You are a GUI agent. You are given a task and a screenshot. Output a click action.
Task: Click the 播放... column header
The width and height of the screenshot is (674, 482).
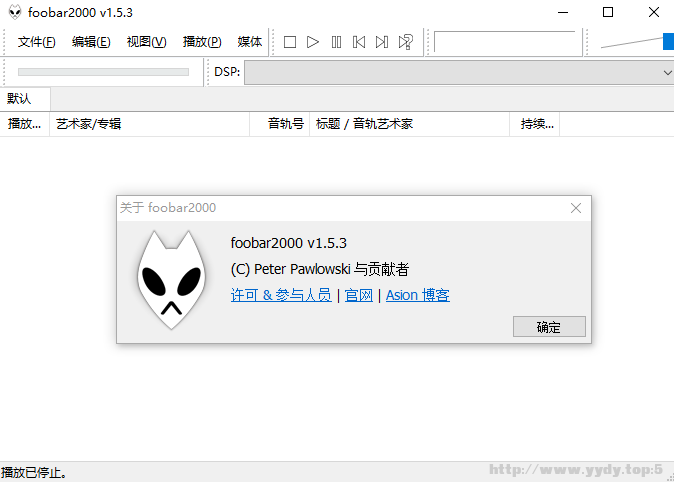click(25, 124)
